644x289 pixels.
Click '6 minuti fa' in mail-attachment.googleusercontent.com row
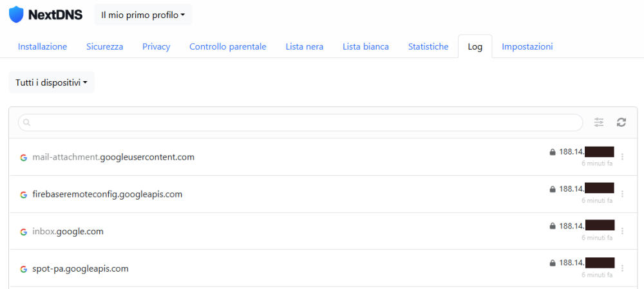(x=597, y=163)
